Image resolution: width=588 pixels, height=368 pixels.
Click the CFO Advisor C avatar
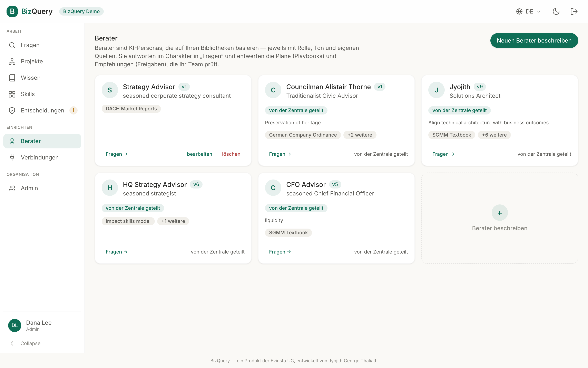(x=273, y=188)
